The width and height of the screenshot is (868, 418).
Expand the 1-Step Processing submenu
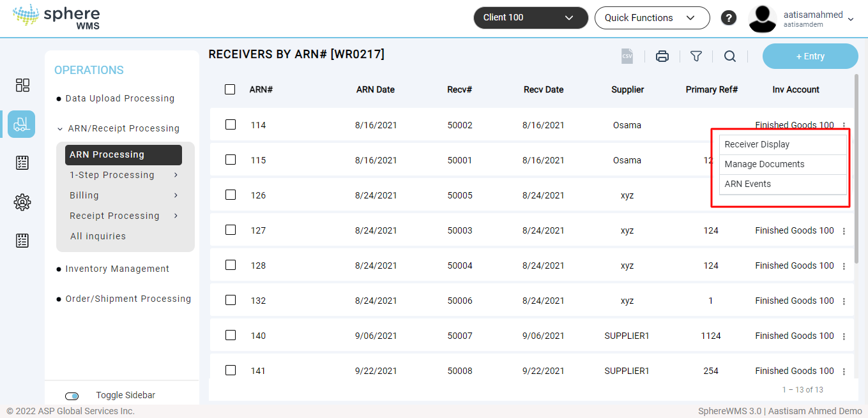point(123,175)
